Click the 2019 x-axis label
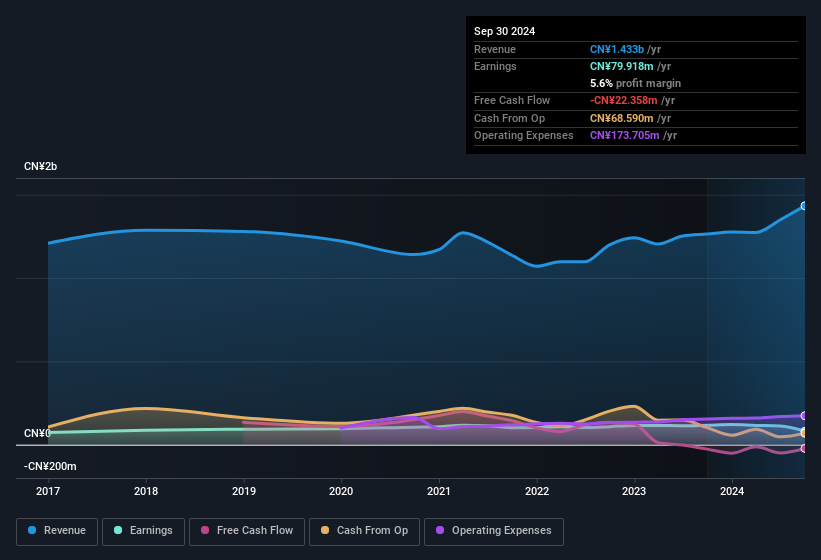Screen dimensions: 821x560 point(243,491)
